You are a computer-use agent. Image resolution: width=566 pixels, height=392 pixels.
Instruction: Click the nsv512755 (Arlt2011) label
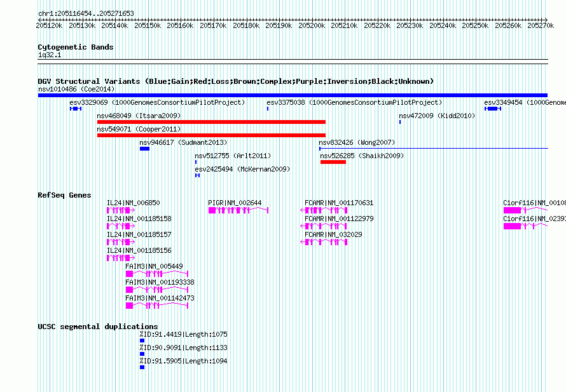[233, 156]
